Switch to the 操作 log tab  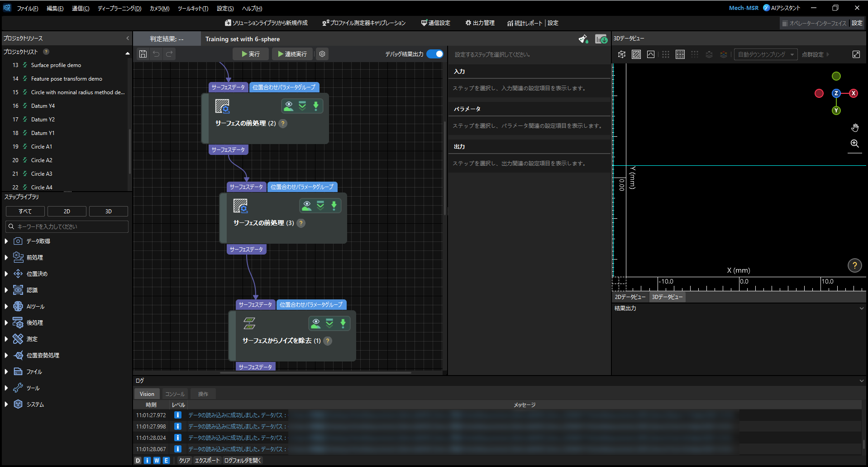tap(203, 394)
